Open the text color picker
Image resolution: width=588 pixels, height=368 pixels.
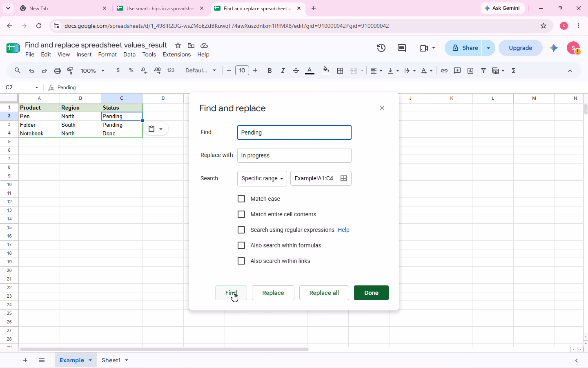click(x=310, y=71)
